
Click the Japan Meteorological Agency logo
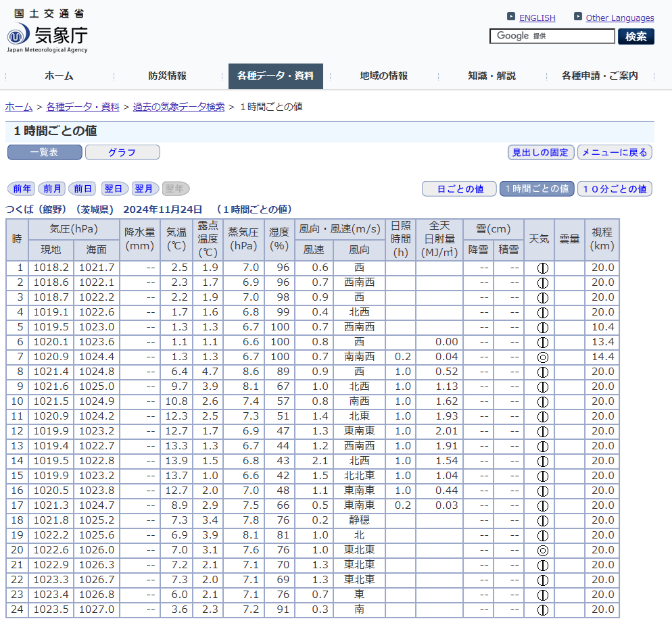(x=47, y=31)
